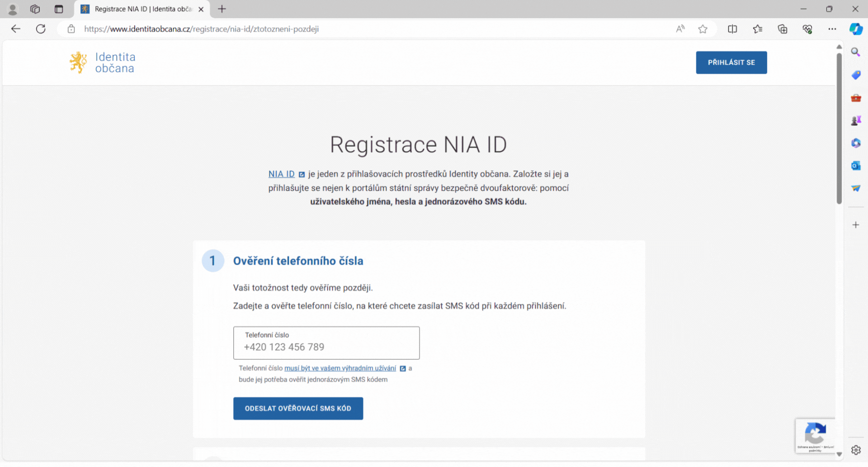
Task: Open Split screen icon
Action: (732, 29)
